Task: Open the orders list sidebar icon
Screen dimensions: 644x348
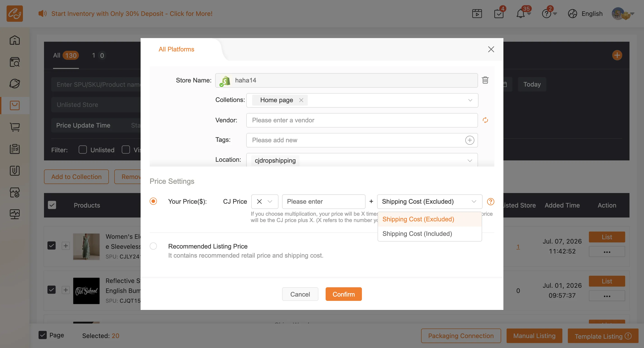Action: (x=15, y=149)
